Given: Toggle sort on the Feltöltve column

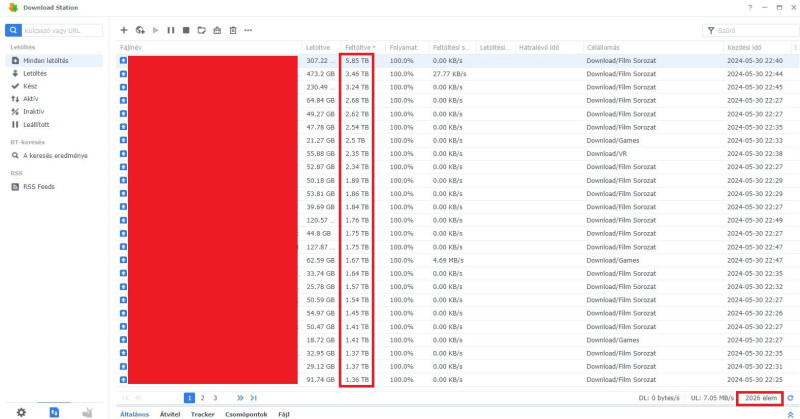Looking at the screenshot, I should pyautogui.click(x=363, y=47).
